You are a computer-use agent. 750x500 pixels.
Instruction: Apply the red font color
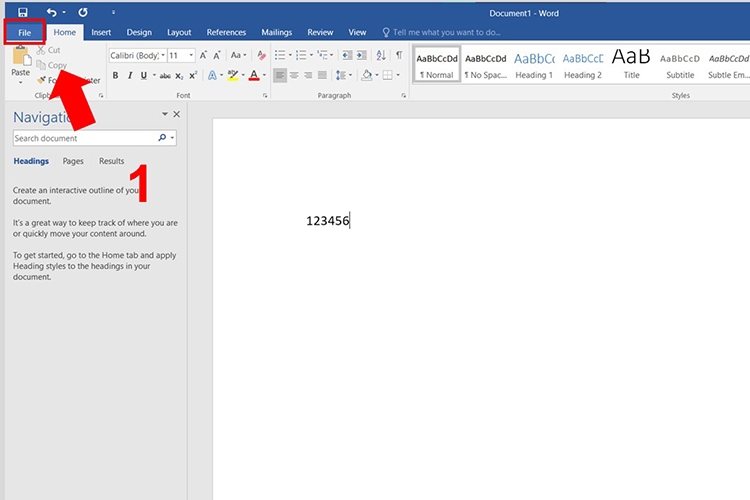pos(254,75)
